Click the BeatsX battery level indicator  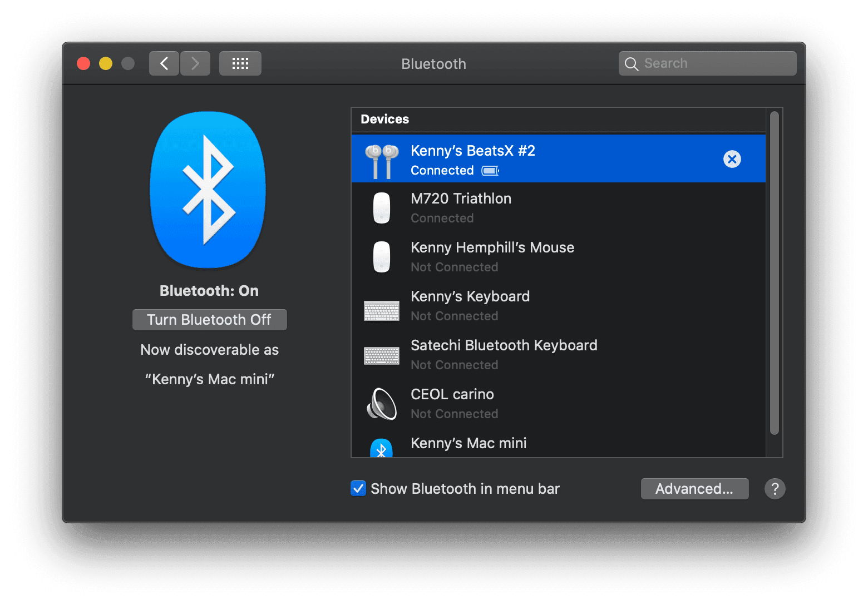point(490,171)
